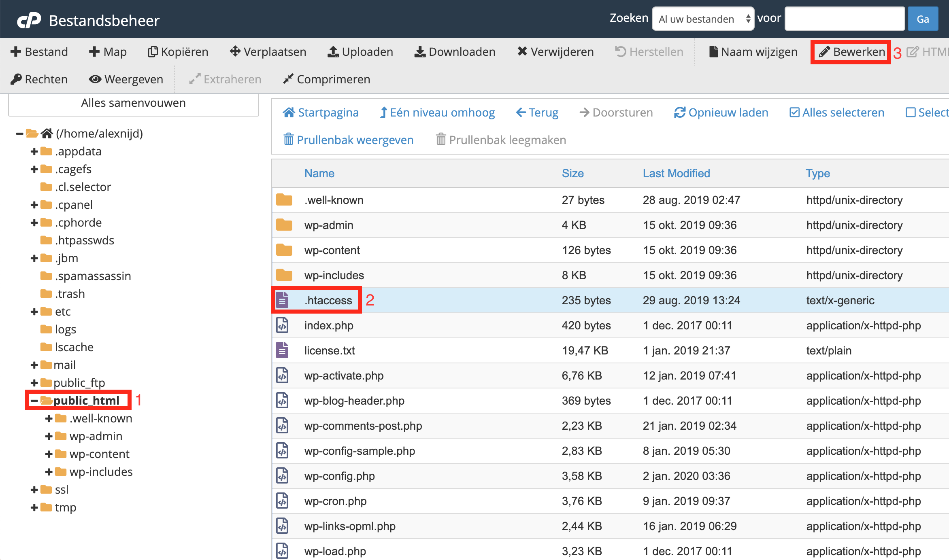Create a new file with Bestand
This screenshot has width=949, height=560.
click(39, 52)
